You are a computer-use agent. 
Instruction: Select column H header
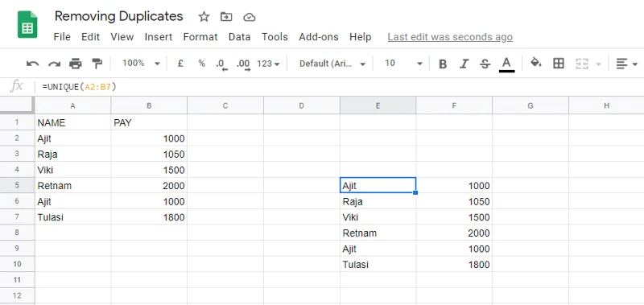(x=606, y=106)
